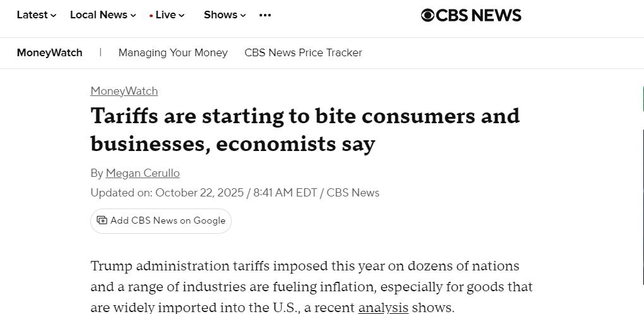
Task: Open the three-dot more options menu
Action: (265, 15)
